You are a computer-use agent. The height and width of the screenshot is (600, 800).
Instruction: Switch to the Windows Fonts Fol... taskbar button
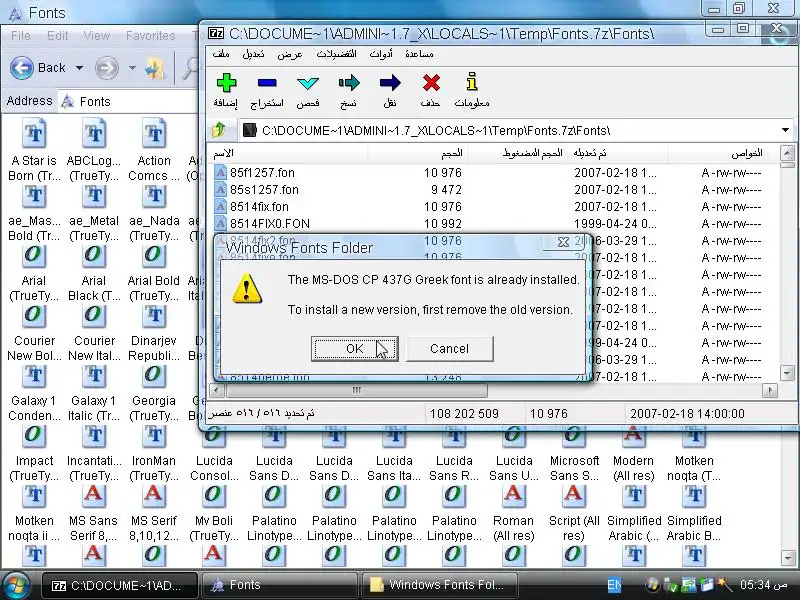439,586
